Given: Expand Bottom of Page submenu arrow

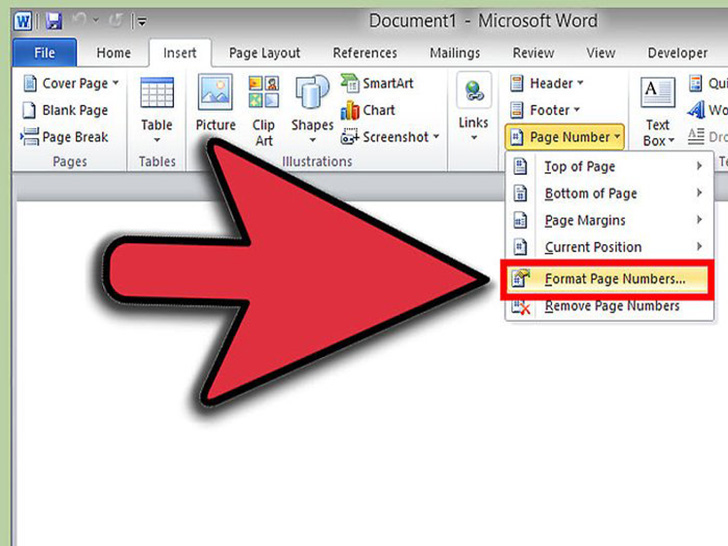Looking at the screenshot, I should pos(699,193).
